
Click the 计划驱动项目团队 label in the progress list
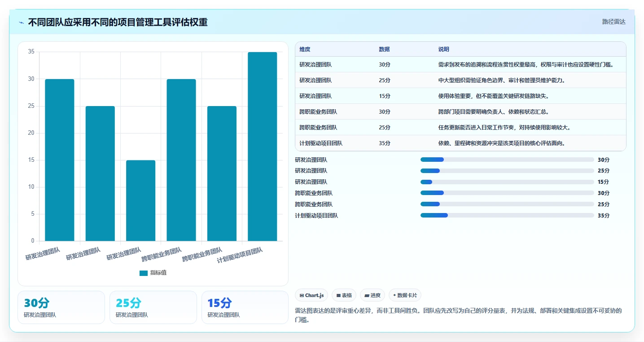pos(316,216)
